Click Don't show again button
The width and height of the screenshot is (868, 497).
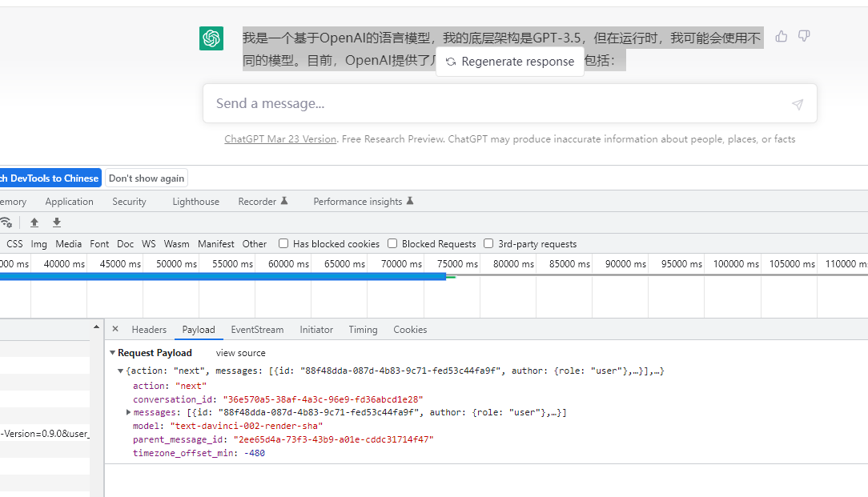click(147, 178)
